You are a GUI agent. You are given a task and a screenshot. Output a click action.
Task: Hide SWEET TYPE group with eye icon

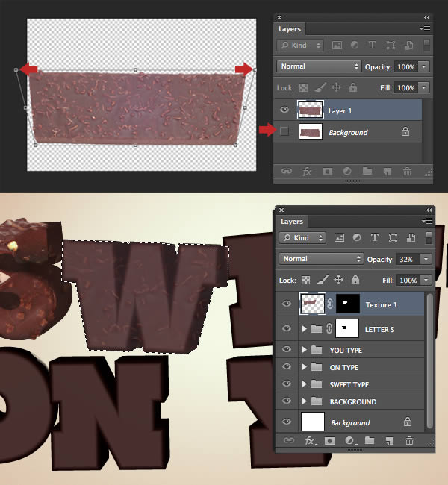click(x=287, y=384)
